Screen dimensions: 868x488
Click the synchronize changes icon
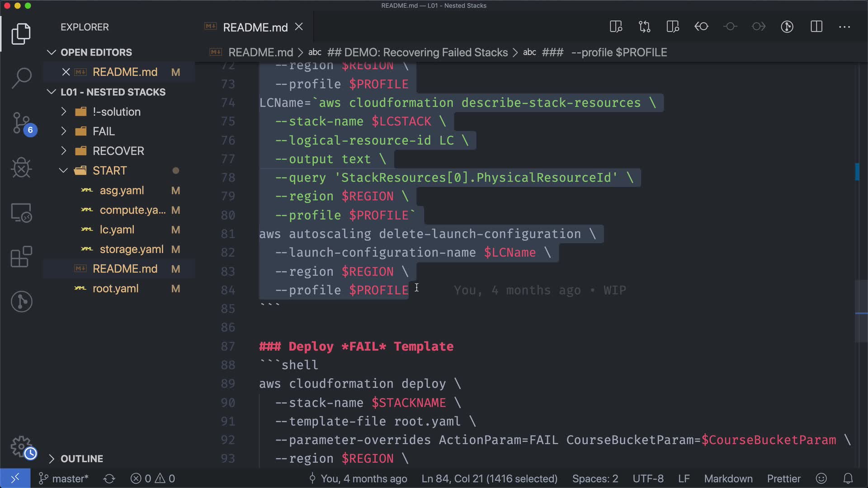(x=109, y=479)
